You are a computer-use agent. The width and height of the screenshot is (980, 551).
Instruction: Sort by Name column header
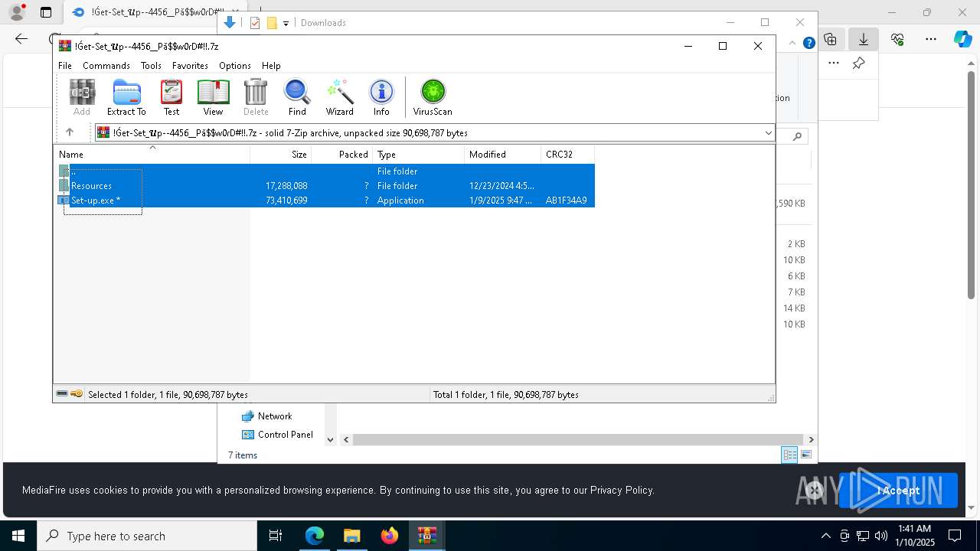[152, 155]
